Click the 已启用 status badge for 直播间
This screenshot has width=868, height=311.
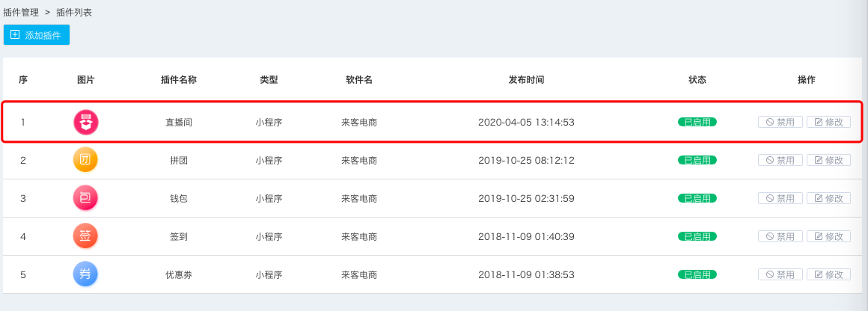click(x=697, y=123)
